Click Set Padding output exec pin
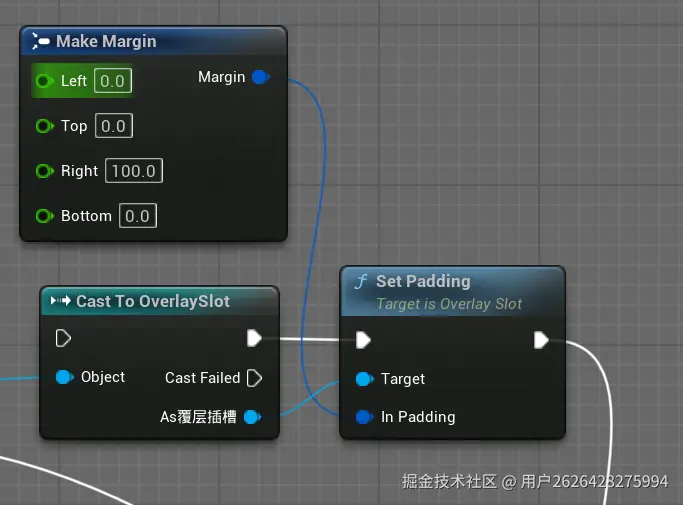The image size is (683, 505). click(x=541, y=340)
